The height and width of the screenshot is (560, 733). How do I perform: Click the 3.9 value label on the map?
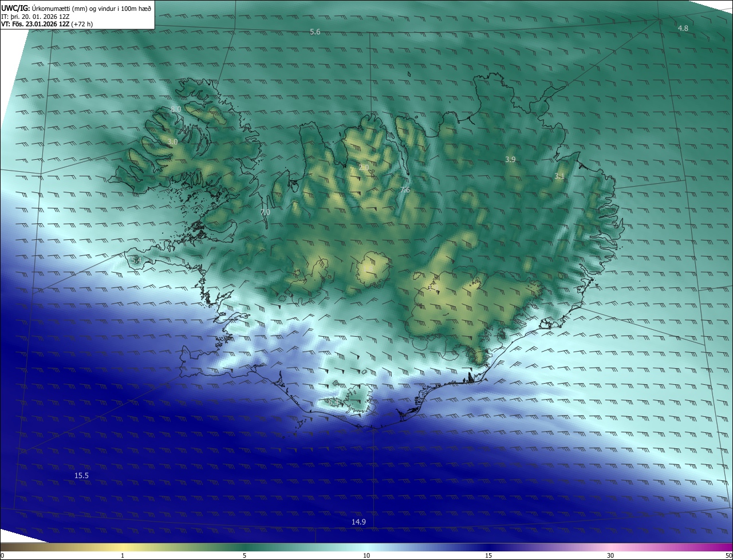511,159
